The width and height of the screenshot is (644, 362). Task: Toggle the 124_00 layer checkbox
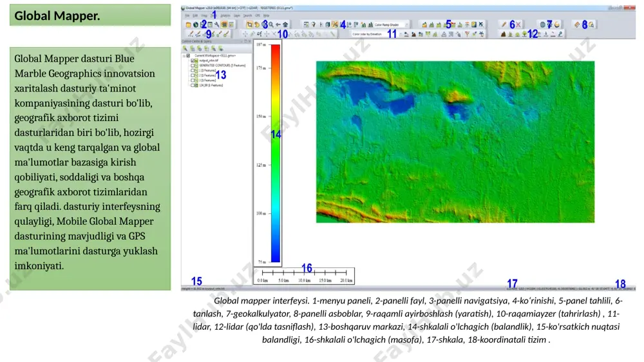[x=192, y=85]
